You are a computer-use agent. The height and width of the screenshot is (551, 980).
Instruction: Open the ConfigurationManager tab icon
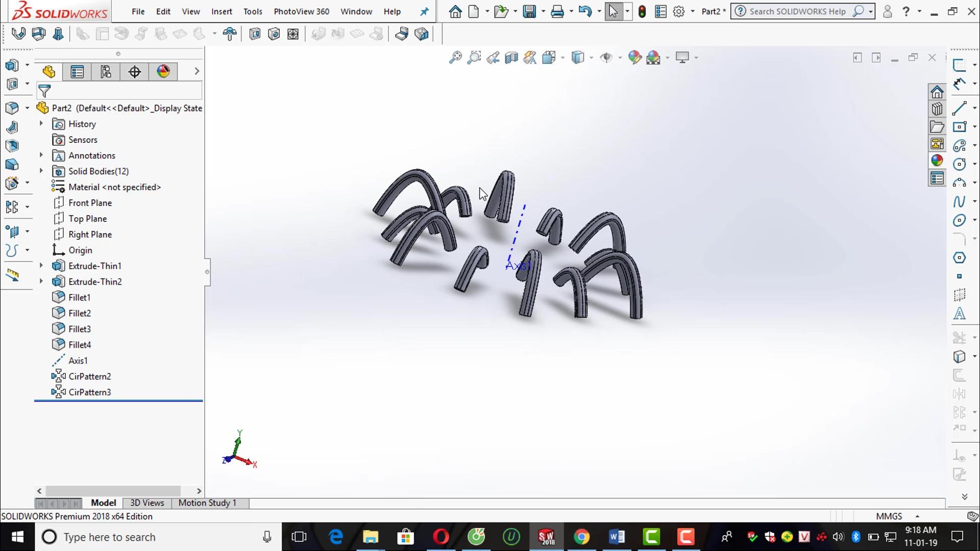pyautogui.click(x=106, y=71)
